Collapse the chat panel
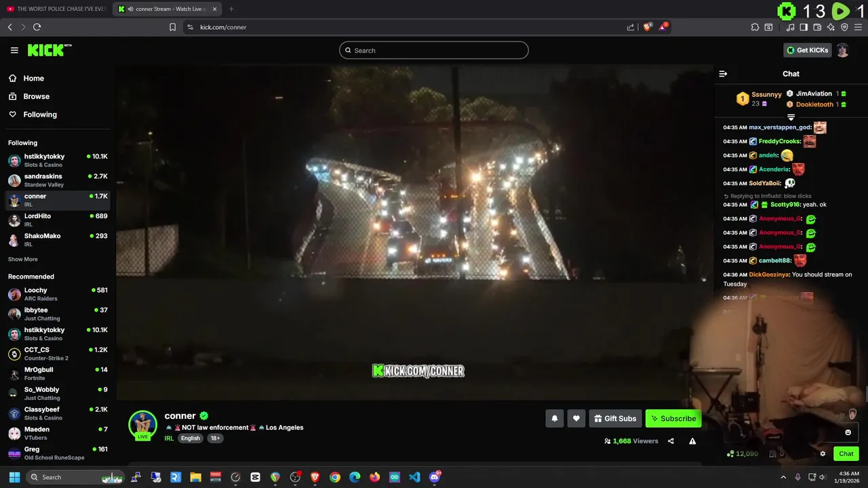This screenshot has height=488, width=868. click(723, 74)
